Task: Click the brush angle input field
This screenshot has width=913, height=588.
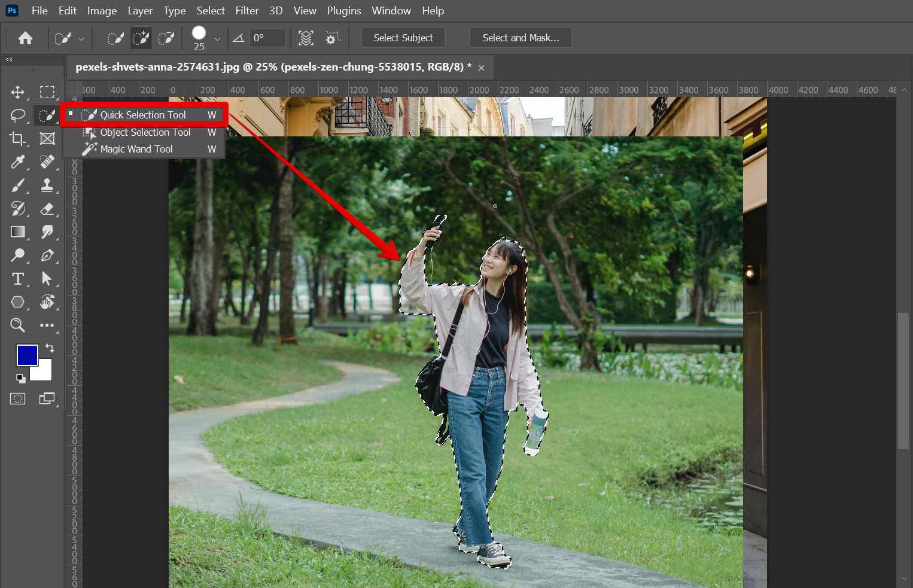Action: point(267,38)
